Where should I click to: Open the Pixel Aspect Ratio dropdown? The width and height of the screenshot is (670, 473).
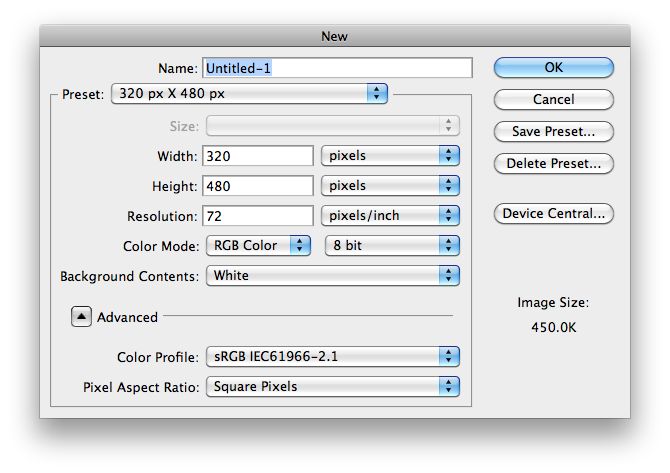[x=332, y=386]
